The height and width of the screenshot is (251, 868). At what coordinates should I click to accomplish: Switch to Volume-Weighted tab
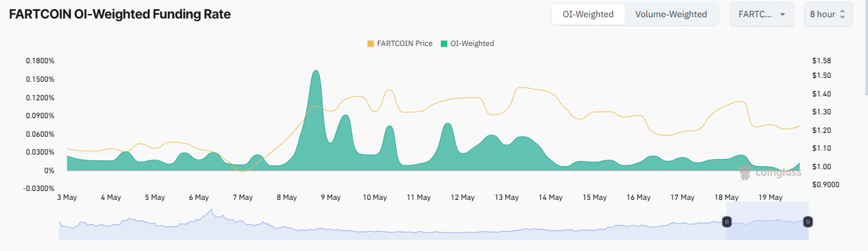671,14
